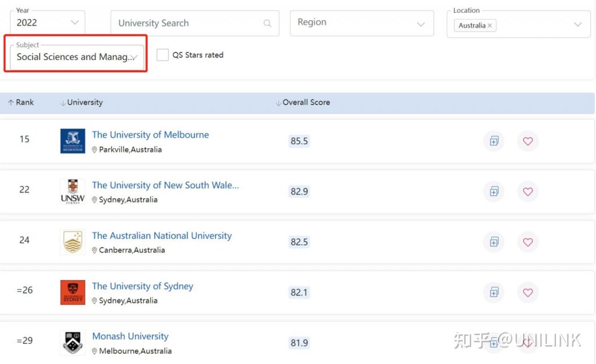Open the Region dropdown
The height and width of the screenshot is (364, 596).
tap(362, 23)
